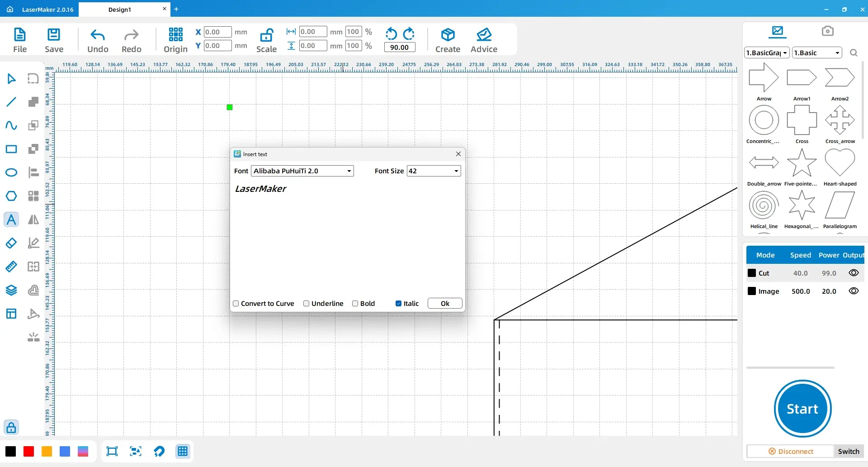The height and width of the screenshot is (467, 868).
Task: Close the Insert text dialog
Action: (458, 154)
